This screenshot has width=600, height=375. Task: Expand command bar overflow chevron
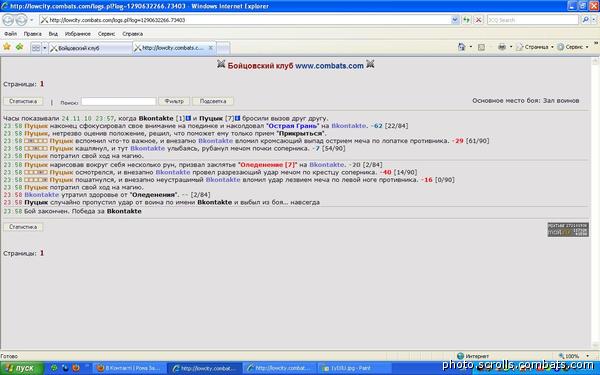tap(596, 44)
